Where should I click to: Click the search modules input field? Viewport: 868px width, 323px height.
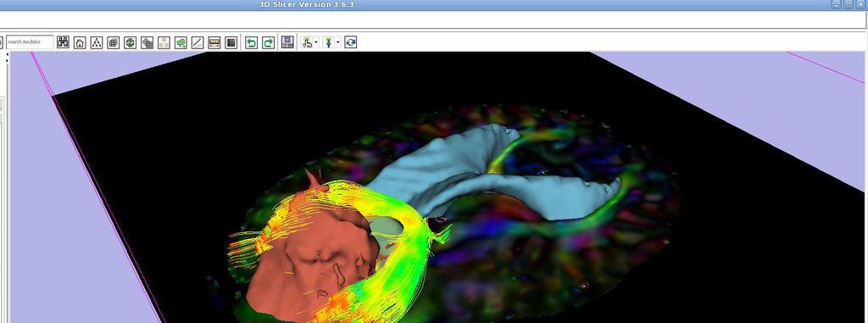(30, 42)
